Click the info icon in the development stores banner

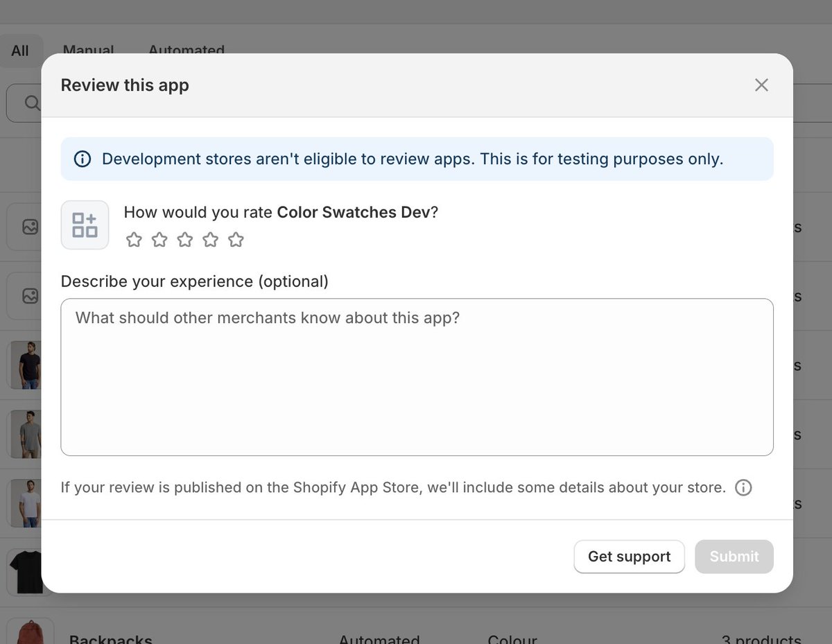(x=83, y=159)
